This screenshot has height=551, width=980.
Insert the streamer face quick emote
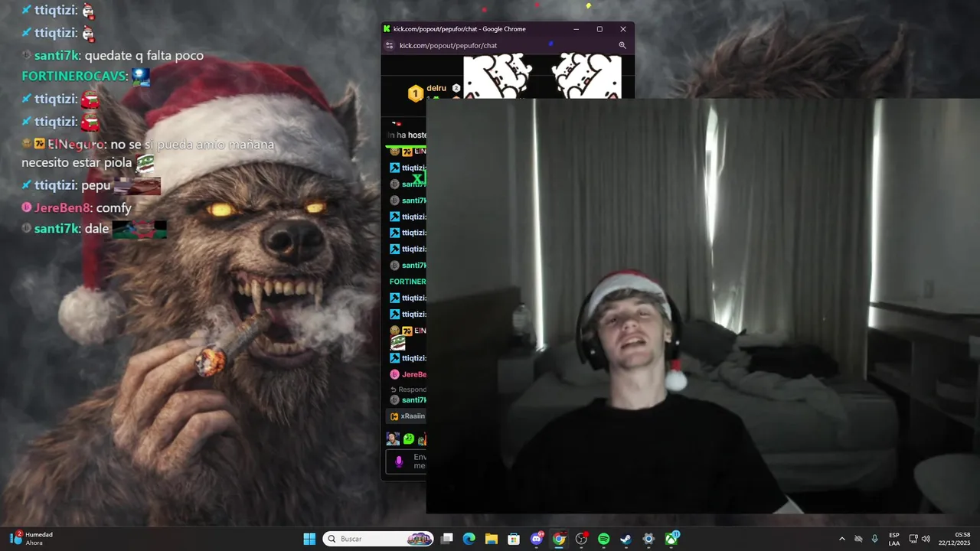pyautogui.click(x=393, y=439)
